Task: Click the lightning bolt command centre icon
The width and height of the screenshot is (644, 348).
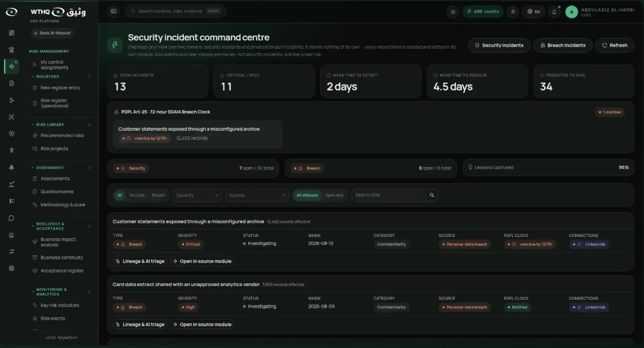Action: point(115,45)
